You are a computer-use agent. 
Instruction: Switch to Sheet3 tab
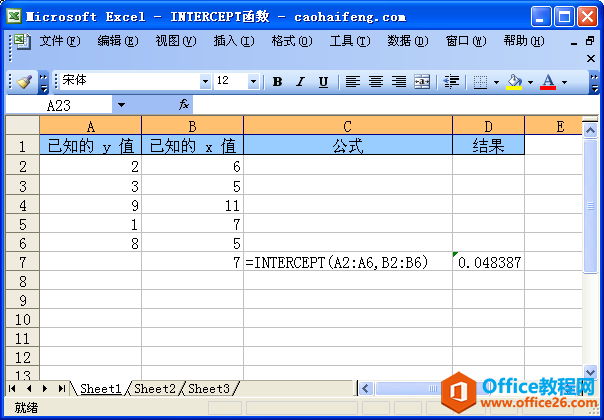tap(209, 388)
